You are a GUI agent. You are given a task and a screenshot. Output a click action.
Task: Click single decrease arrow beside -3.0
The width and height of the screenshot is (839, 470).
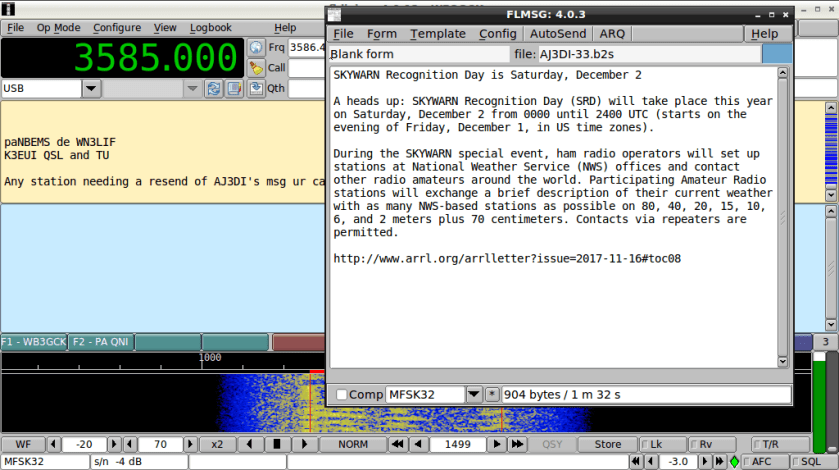point(651,461)
